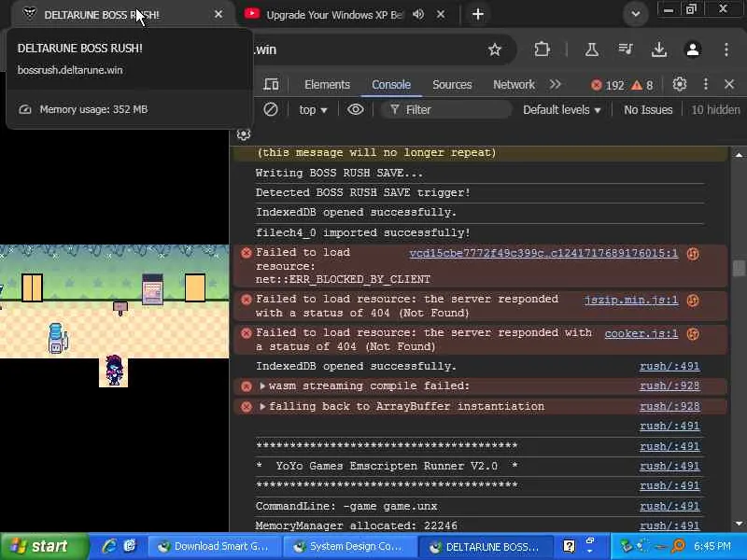The image size is (747, 560).
Task: Open the Default levels dropdown
Action: 562,110
